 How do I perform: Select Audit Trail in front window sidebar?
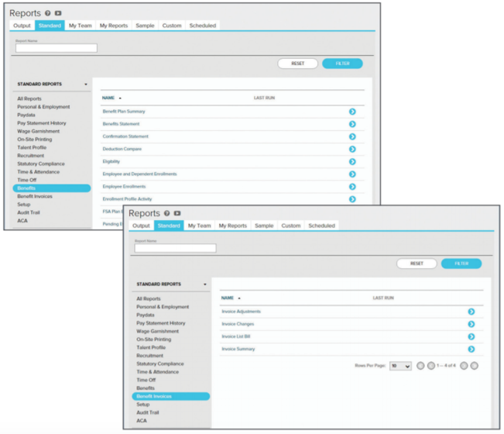point(148,412)
